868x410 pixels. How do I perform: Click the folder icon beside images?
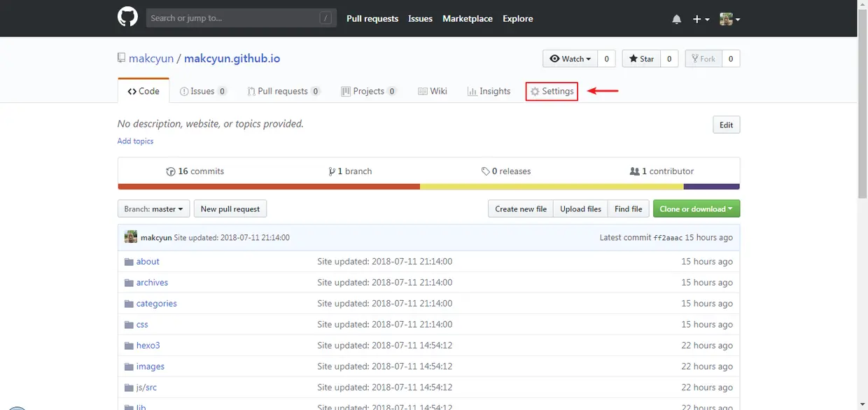(129, 367)
